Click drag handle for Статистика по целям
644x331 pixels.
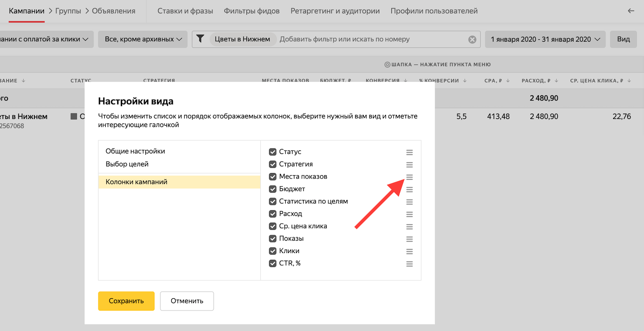click(x=409, y=202)
